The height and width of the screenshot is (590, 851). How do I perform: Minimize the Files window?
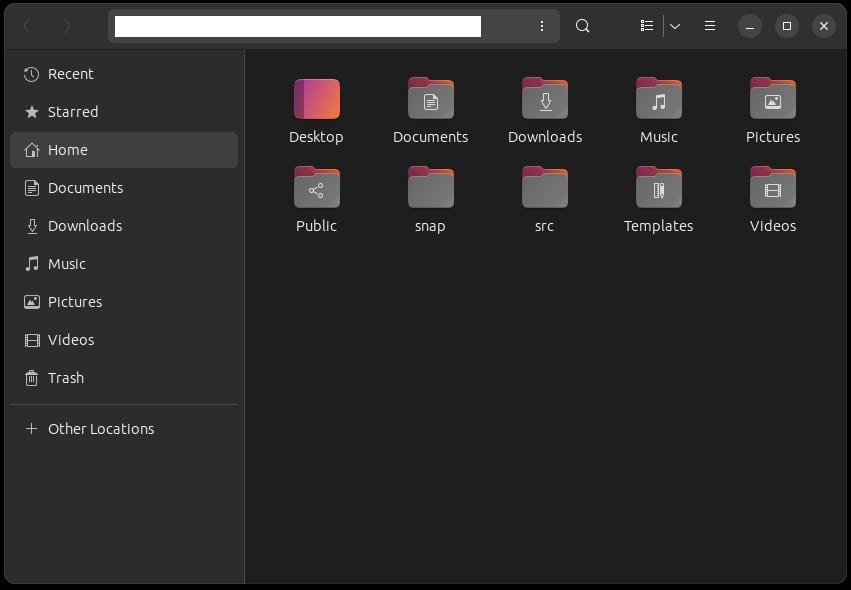tap(750, 26)
